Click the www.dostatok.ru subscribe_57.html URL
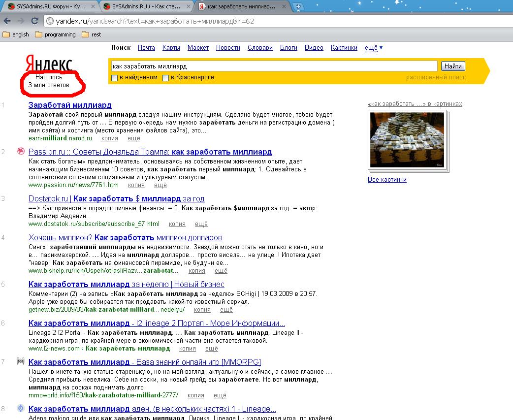The width and height of the screenshot is (513, 420). click(94, 224)
